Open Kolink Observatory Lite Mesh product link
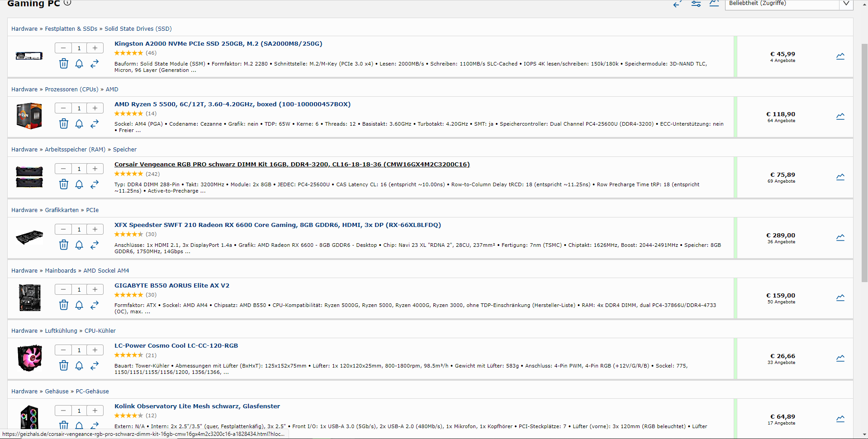The height and width of the screenshot is (439, 868). [197, 406]
